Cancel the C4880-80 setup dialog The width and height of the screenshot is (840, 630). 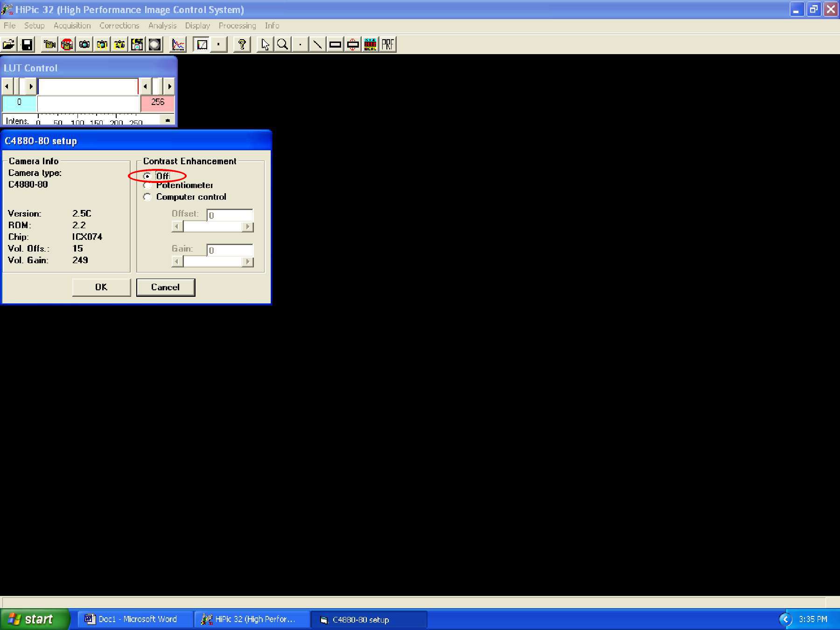tap(165, 287)
